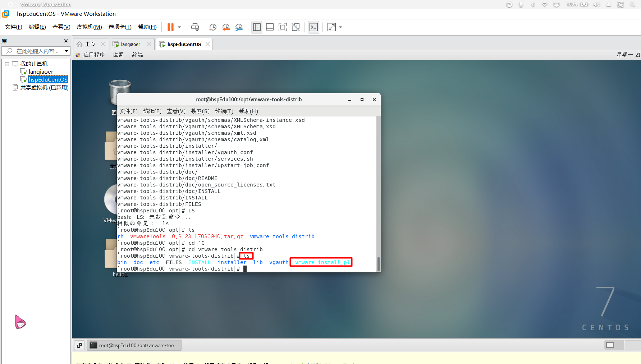
Task: Pause the virtual machine with the pause icon
Action: click(170, 27)
